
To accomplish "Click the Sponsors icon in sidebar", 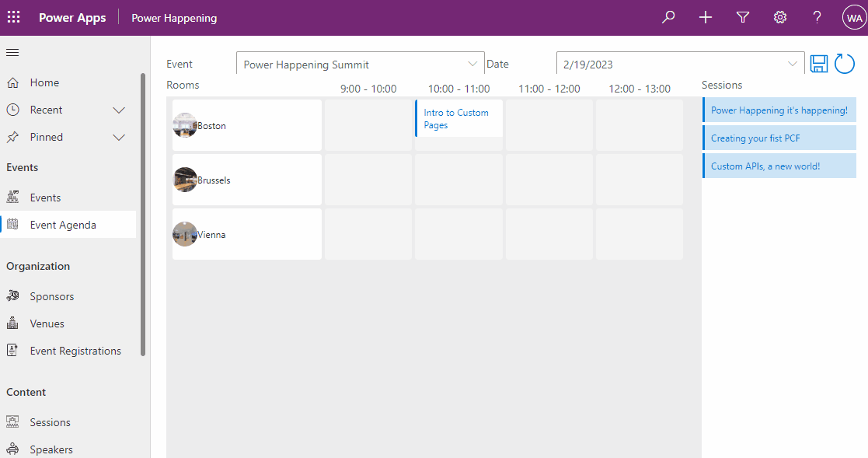I will coord(12,295).
